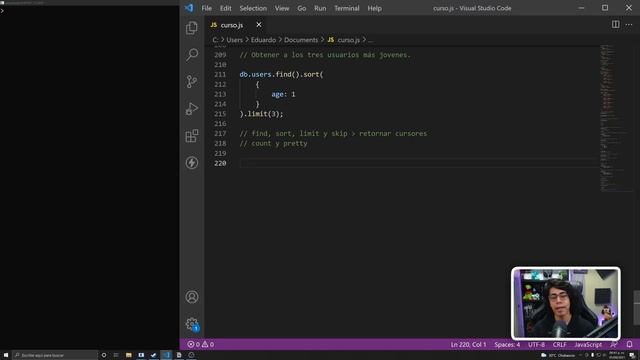Open the Manage gear settings icon
This screenshot has width=640, height=360.
(x=192, y=324)
